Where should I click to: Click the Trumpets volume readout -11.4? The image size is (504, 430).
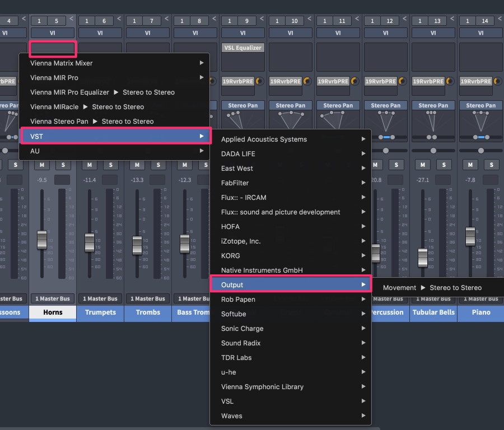point(90,180)
